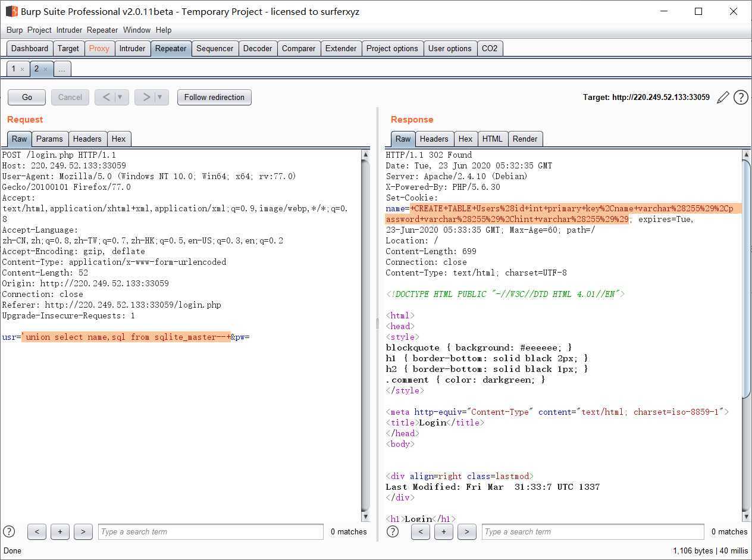Open Response search options plus button
Screen dimensions: 752x560
click(444, 531)
